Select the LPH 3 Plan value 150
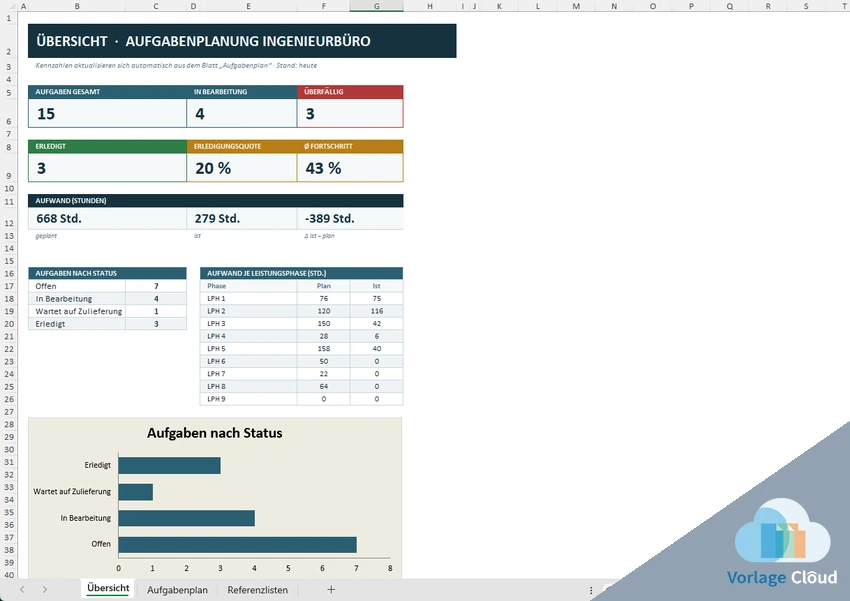850x601 pixels. [324, 324]
